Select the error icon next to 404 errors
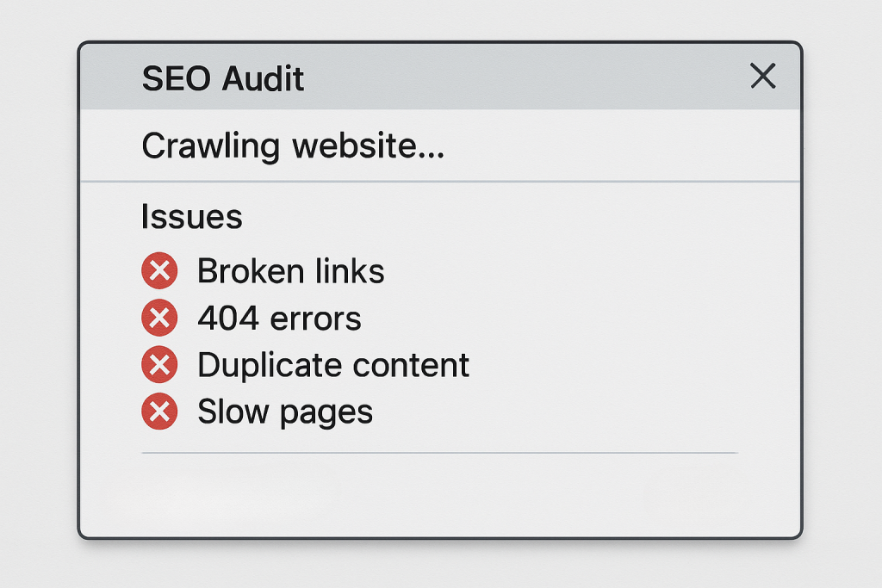Image resolution: width=882 pixels, height=588 pixels. [159, 319]
